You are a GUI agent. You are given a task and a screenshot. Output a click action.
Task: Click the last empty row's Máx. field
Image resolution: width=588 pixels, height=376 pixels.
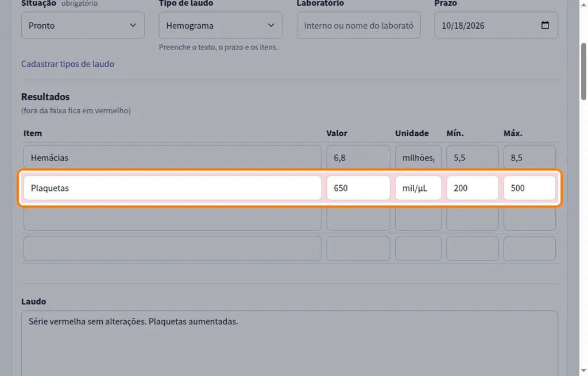point(529,248)
